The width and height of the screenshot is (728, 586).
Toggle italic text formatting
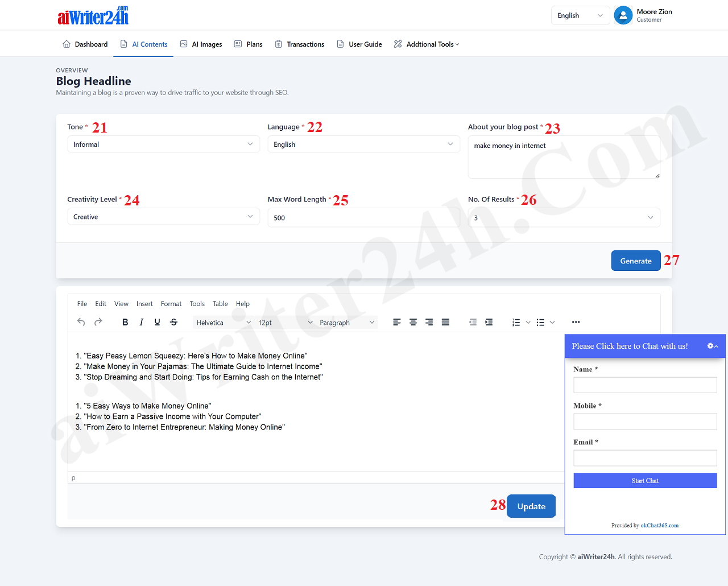pyautogui.click(x=141, y=322)
